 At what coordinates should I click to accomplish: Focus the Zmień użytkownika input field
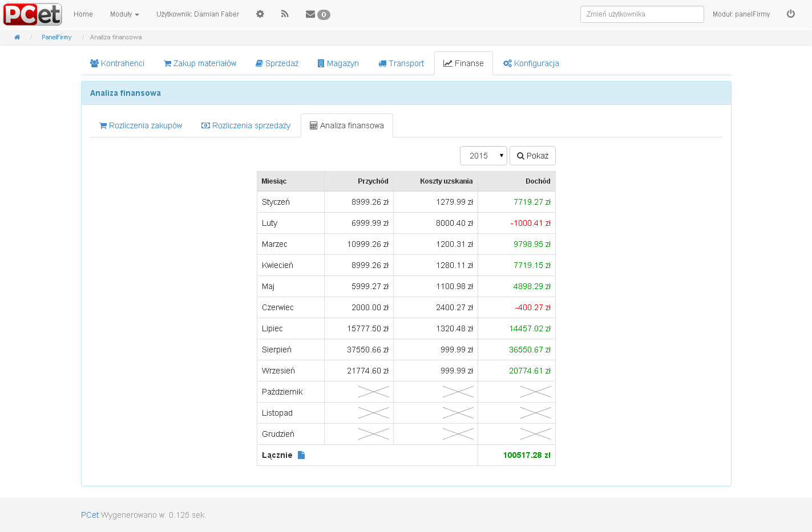pos(642,14)
